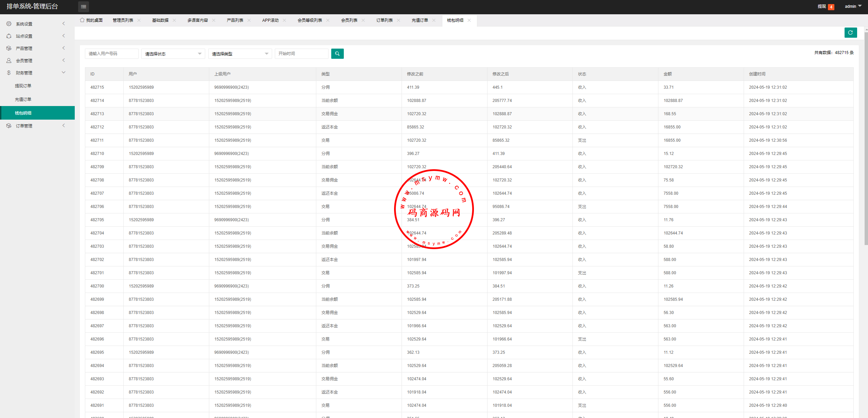The image size is (868, 418).
Task: Open the 请选择状态 dropdown
Action: coord(173,54)
